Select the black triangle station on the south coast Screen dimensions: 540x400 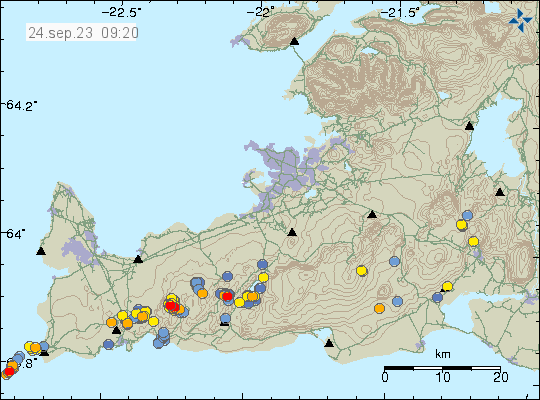329,343
